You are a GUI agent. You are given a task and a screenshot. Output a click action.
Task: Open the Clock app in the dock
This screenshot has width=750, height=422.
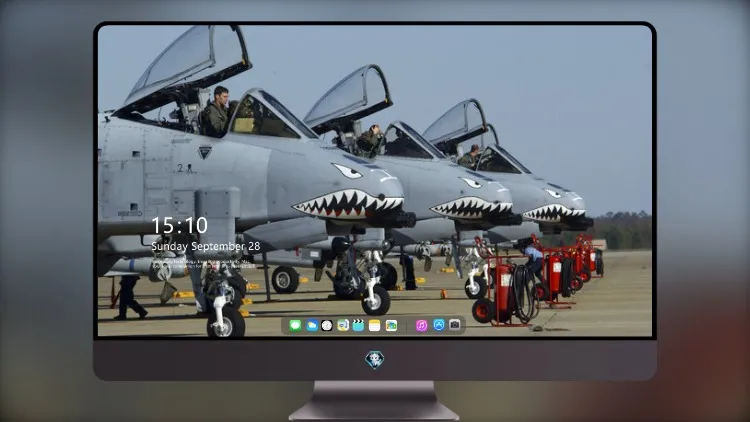click(327, 325)
